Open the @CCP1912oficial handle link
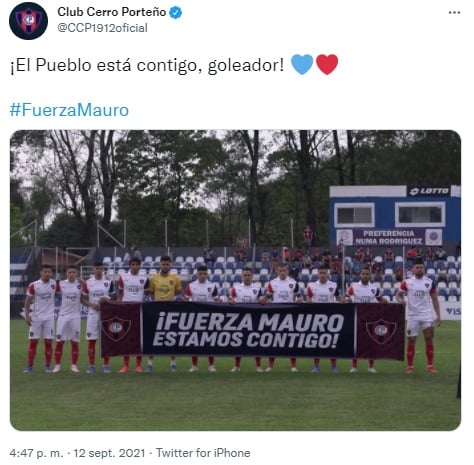The width and height of the screenshot is (474, 465). (102, 28)
